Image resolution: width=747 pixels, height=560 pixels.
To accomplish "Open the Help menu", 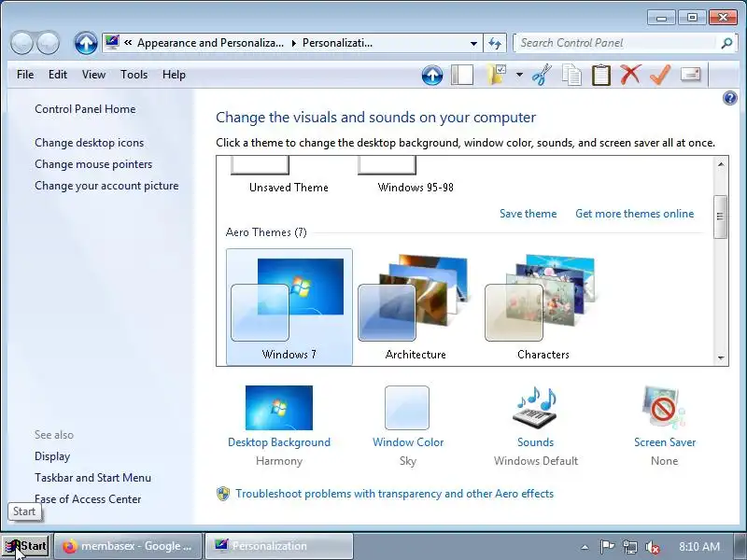I will (174, 75).
